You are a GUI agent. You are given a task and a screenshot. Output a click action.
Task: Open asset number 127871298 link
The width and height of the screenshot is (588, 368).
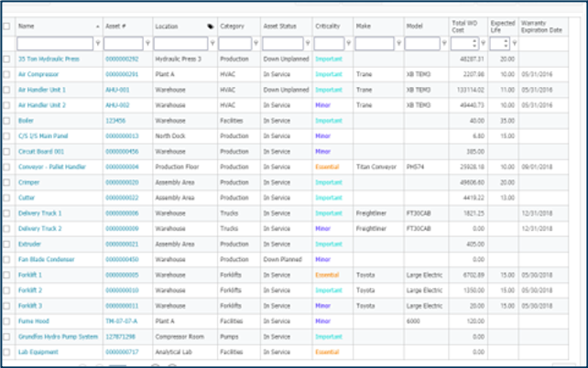[x=120, y=337]
